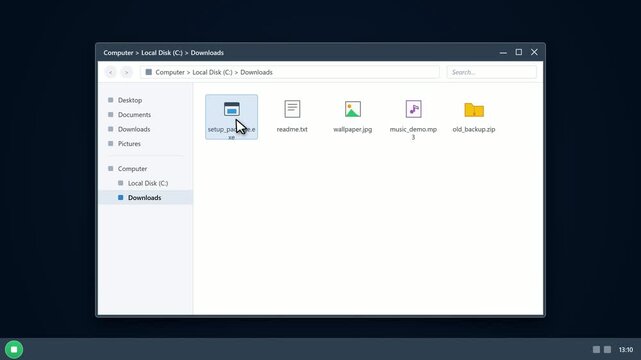Minimize the Downloads window
The width and height of the screenshot is (641, 360).
click(503, 52)
